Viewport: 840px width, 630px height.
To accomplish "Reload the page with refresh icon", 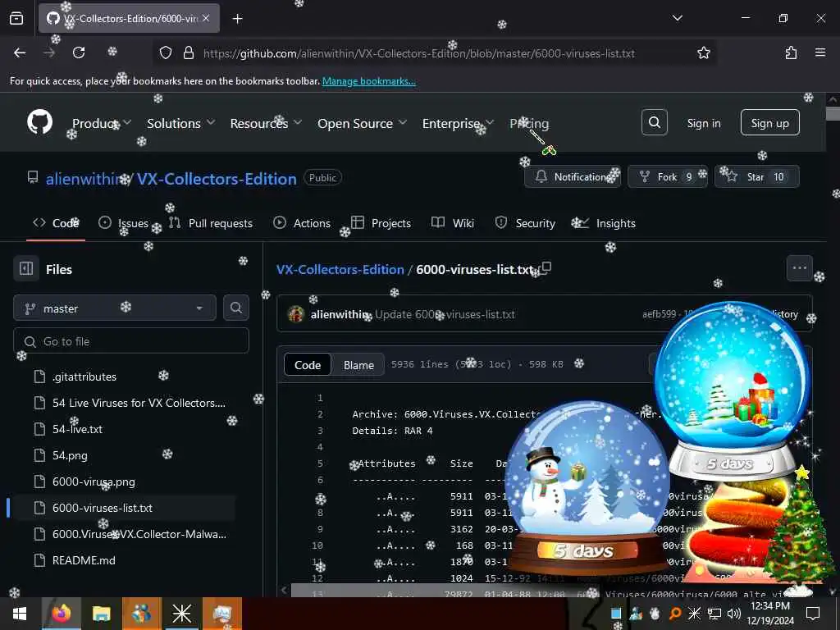I will tap(79, 52).
